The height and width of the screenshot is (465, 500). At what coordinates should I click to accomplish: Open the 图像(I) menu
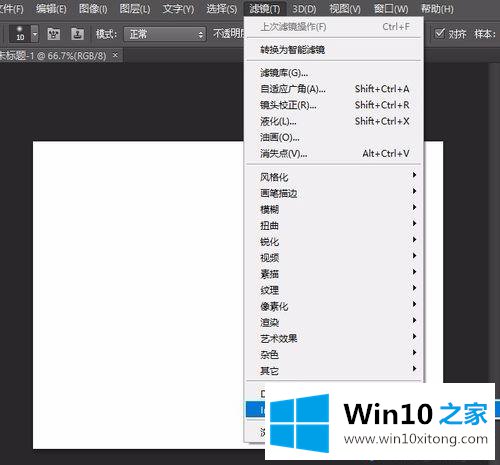coord(93,9)
